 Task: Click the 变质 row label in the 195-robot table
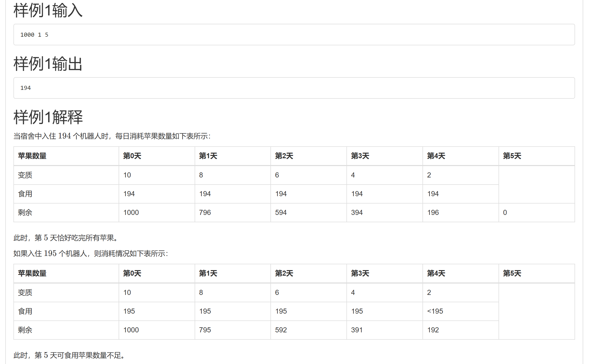(25, 293)
